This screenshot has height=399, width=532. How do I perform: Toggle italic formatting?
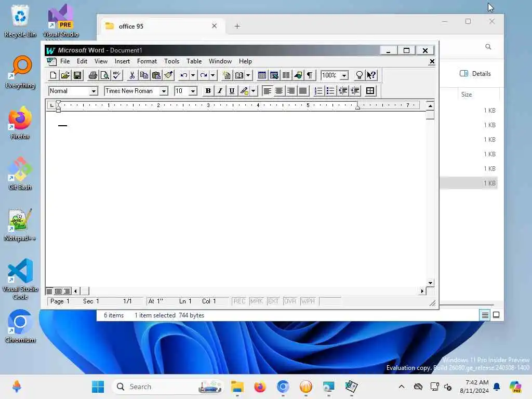click(220, 91)
